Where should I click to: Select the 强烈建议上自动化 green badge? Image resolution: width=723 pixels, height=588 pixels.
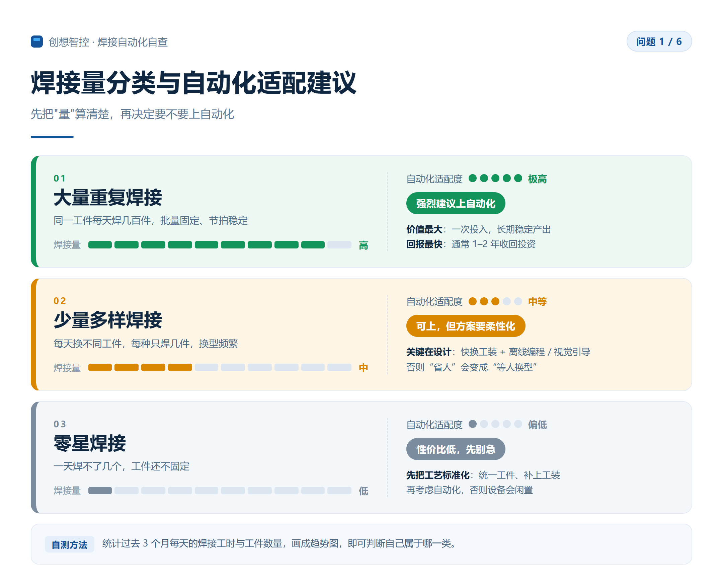coord(455,203)
